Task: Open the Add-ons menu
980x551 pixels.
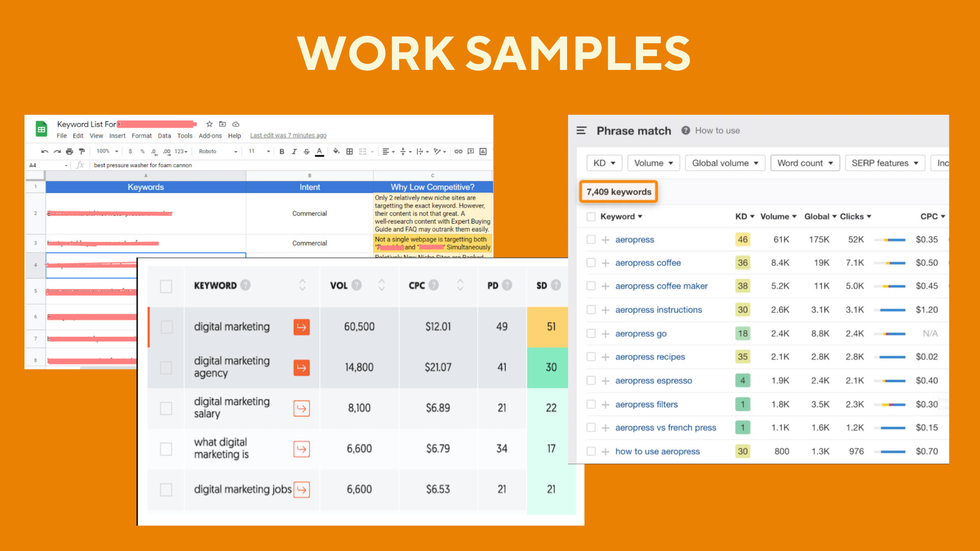Action: [x=210, y=136]
